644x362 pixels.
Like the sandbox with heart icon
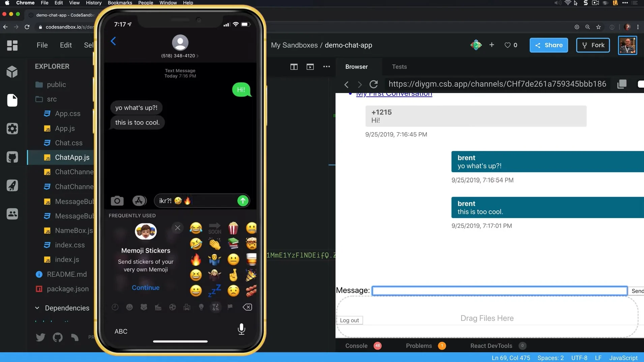tap(507, 45)
